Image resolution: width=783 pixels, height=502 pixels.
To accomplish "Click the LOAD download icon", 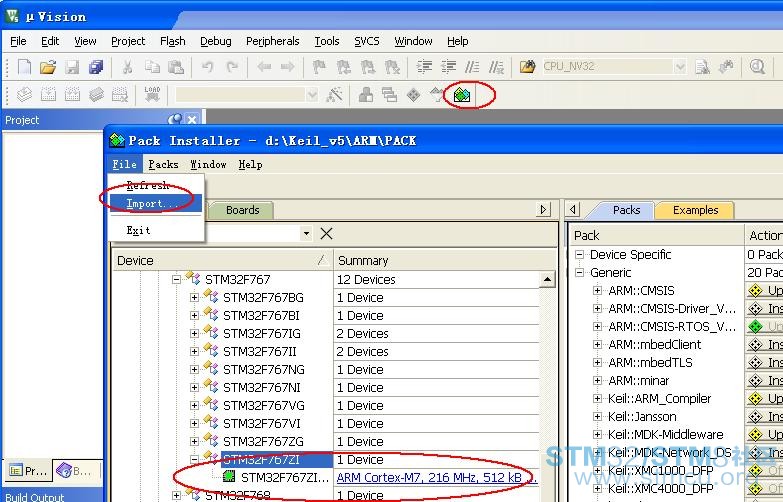I will [152, 94].
